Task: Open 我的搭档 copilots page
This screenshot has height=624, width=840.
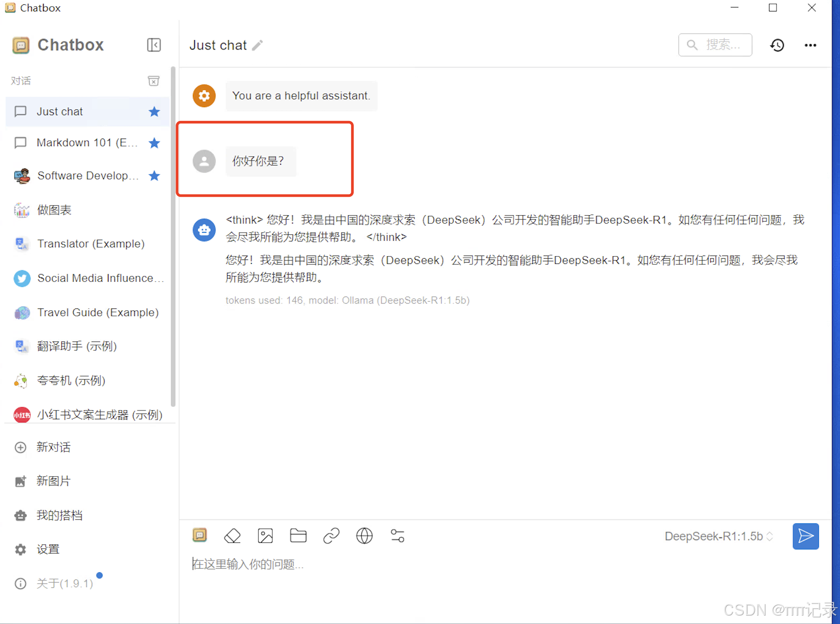Action: 87,515
